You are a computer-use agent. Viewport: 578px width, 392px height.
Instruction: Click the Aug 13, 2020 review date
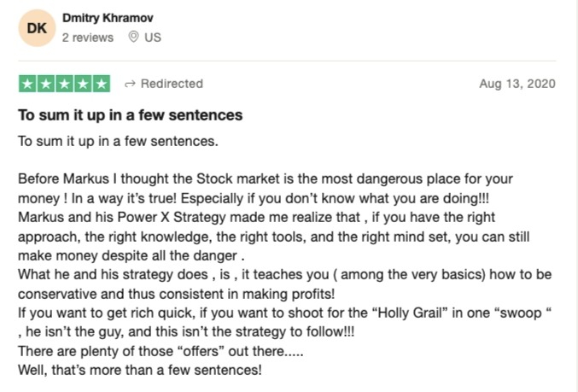(517, 84)
